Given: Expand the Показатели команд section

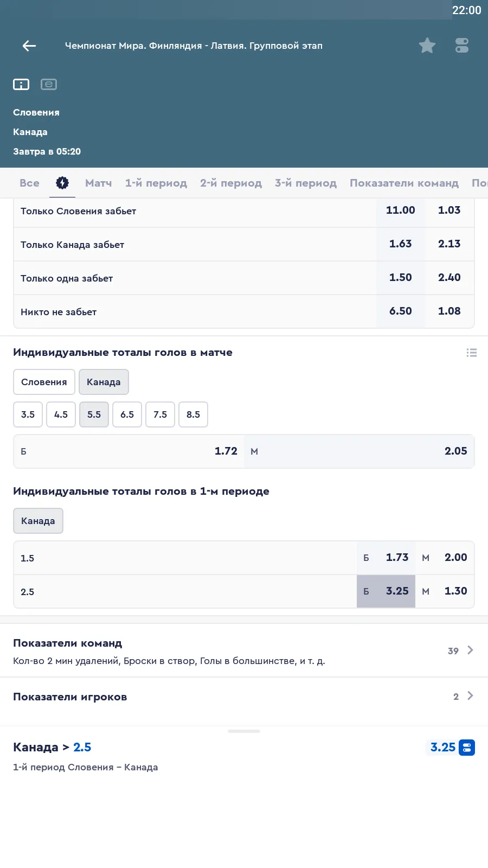Looking at the screenshot, I should [x=244, y=650].
